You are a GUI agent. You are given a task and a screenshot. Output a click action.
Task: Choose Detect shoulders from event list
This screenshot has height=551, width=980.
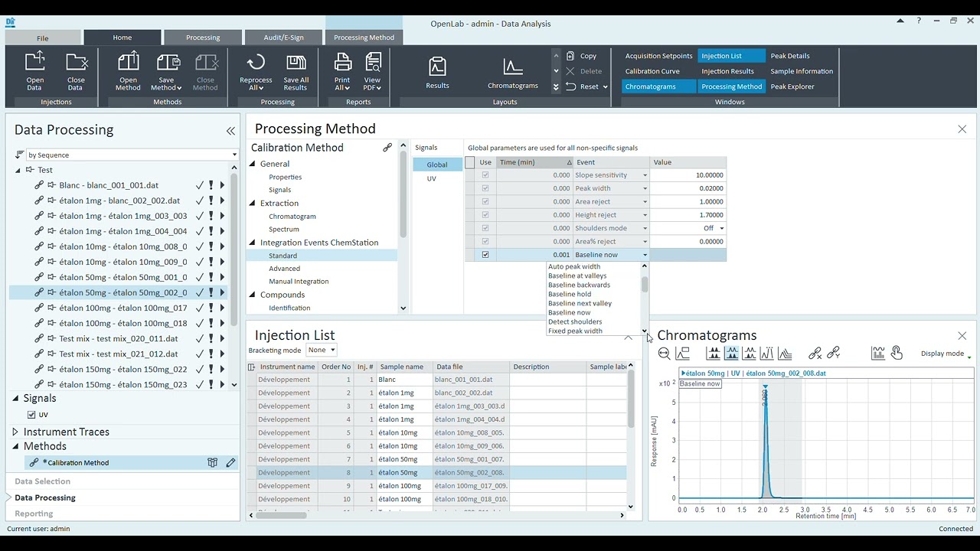pyautogui.click(x=575, y=321)
